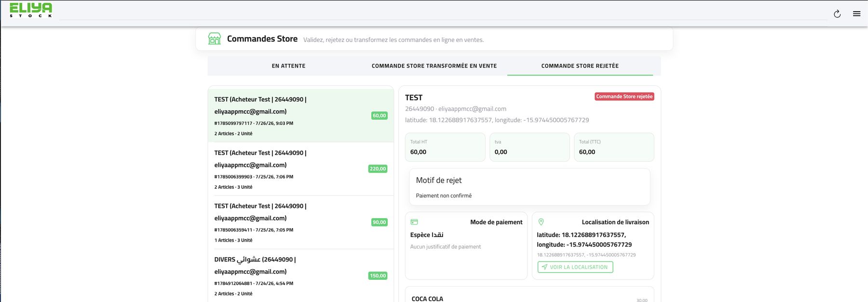Open Commande Store transformée en vente tab
868x302 pixels.
point(434,66)
